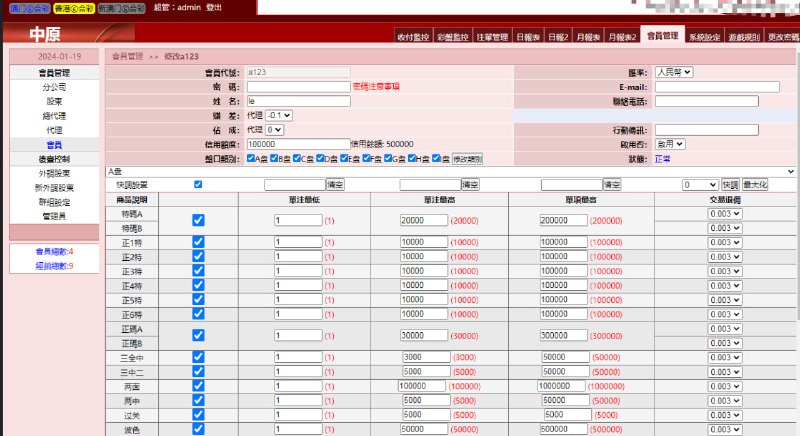Toggle the 三全中 row checkbox

pyautogui.click(x=197, y=357)
